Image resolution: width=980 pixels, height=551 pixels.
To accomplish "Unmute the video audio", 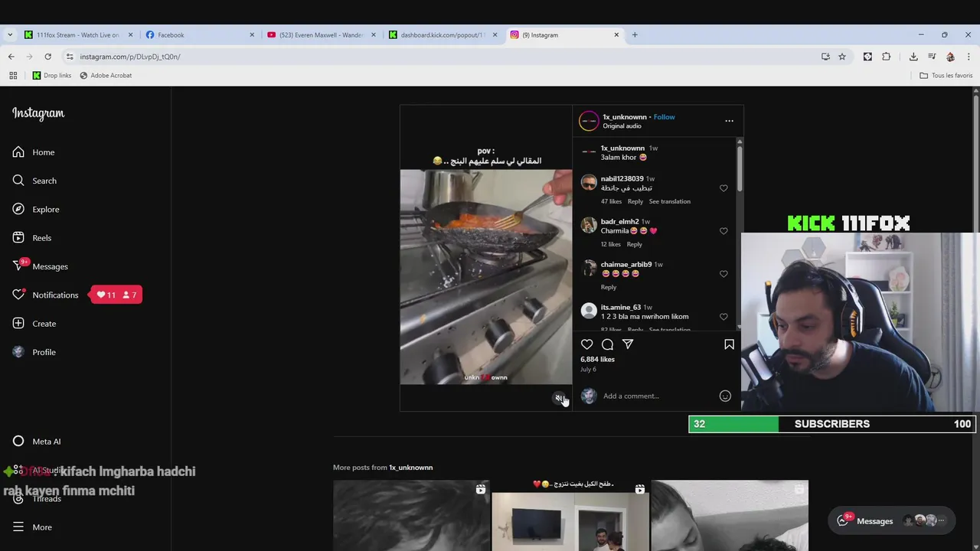I will 559,398.
